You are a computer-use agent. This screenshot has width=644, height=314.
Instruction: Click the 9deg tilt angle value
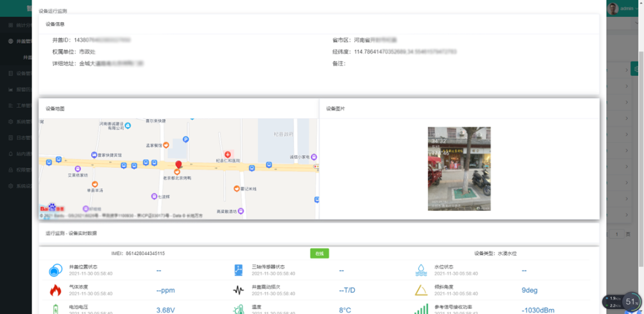[529, 291]
